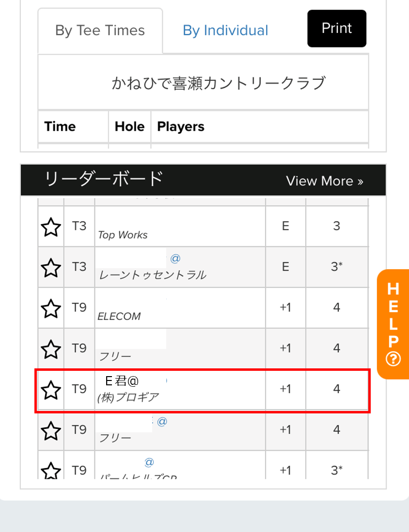409x532 pixels.
Task: Click the Hole column header
Action: [129, 126]
